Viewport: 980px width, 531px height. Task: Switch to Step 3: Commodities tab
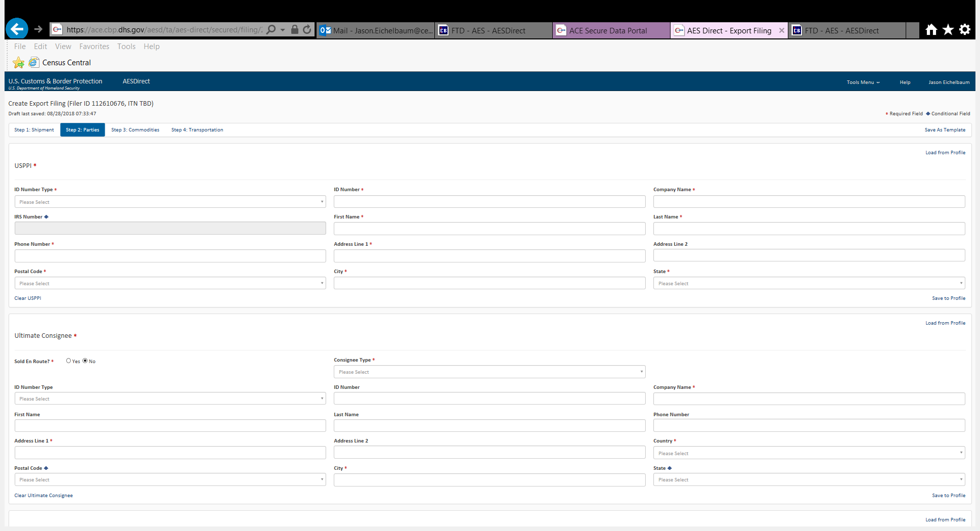(x=135, y=130)
